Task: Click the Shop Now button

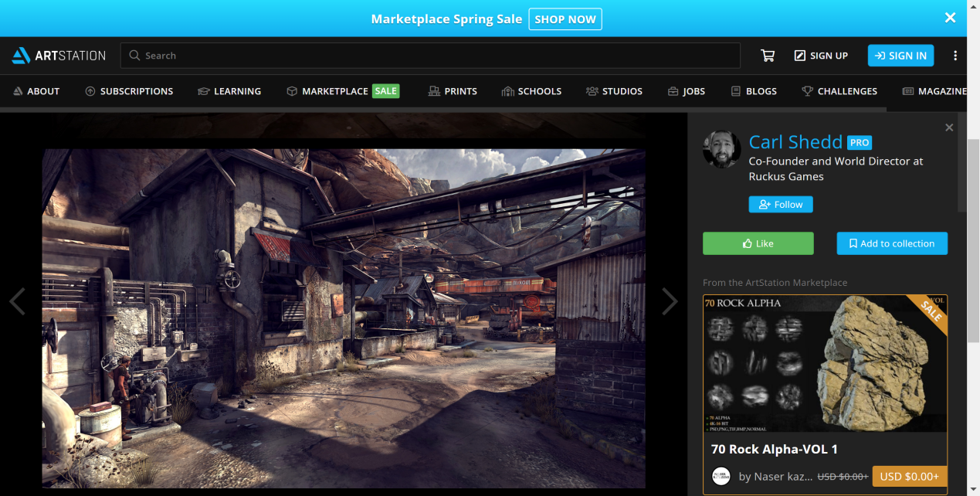Action: 565,19
